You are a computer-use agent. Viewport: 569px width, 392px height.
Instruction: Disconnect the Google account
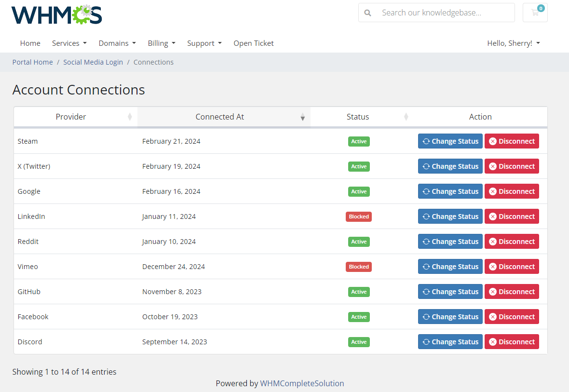point(512,191)
